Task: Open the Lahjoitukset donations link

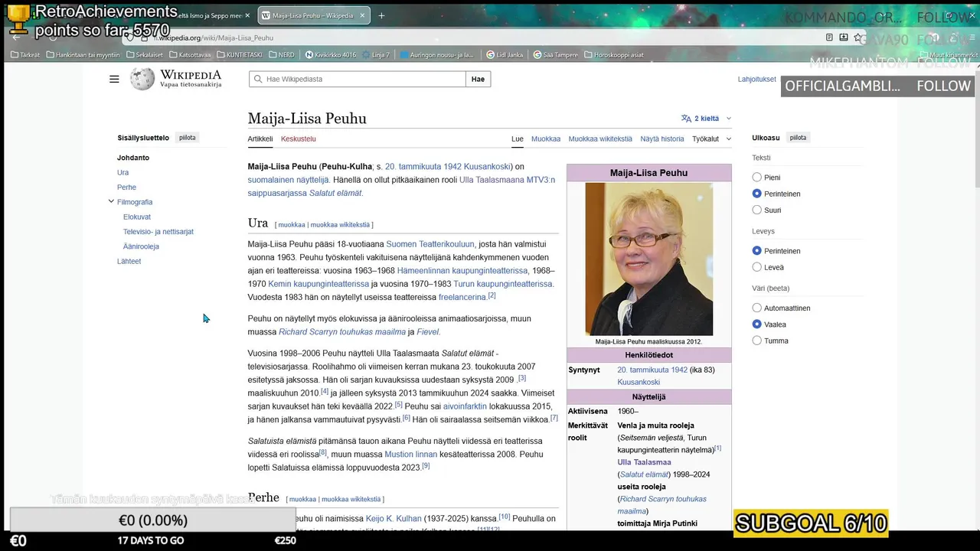Action: tap(756, 79)
